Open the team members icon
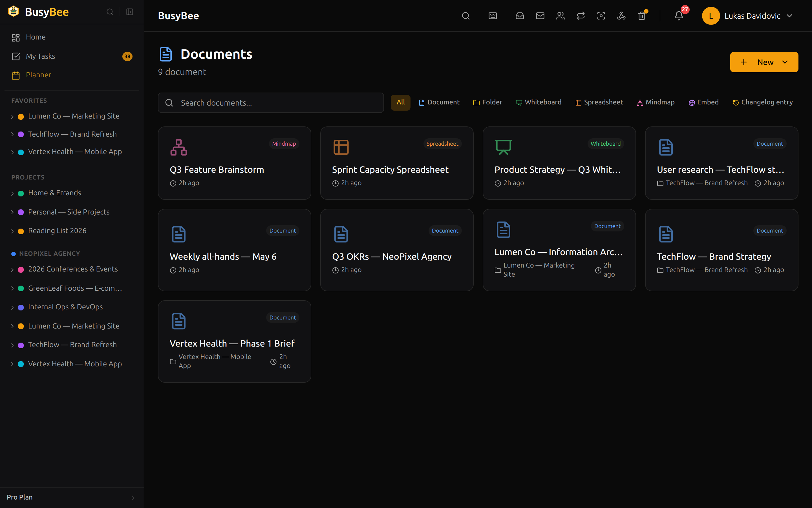Image resolution: width=812 pixels, height=508 pixels. 560,16
